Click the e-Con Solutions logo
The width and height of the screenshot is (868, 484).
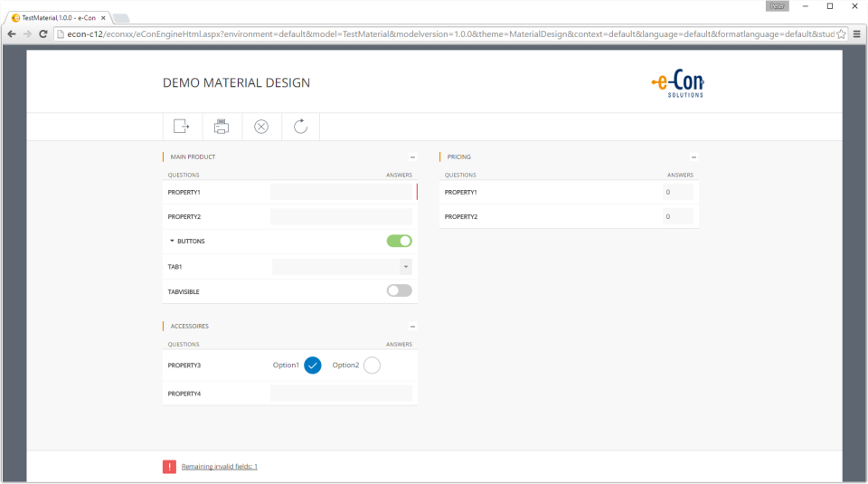(x=678, y=85)
